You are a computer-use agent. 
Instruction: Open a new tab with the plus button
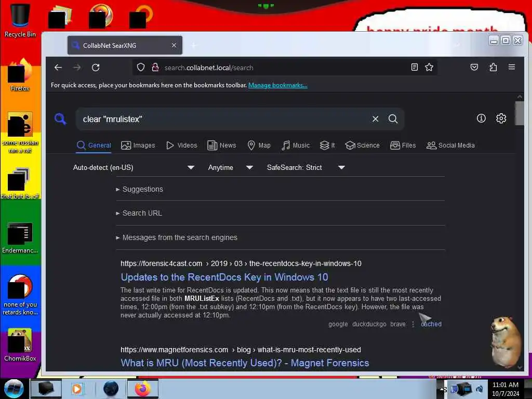(x=194, y=45)
